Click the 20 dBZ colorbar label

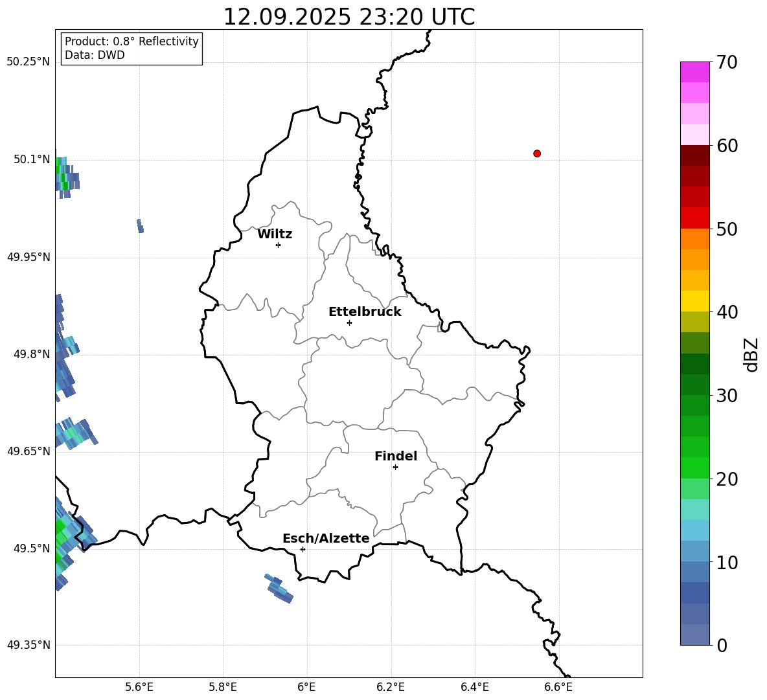(x=727, y=479)
